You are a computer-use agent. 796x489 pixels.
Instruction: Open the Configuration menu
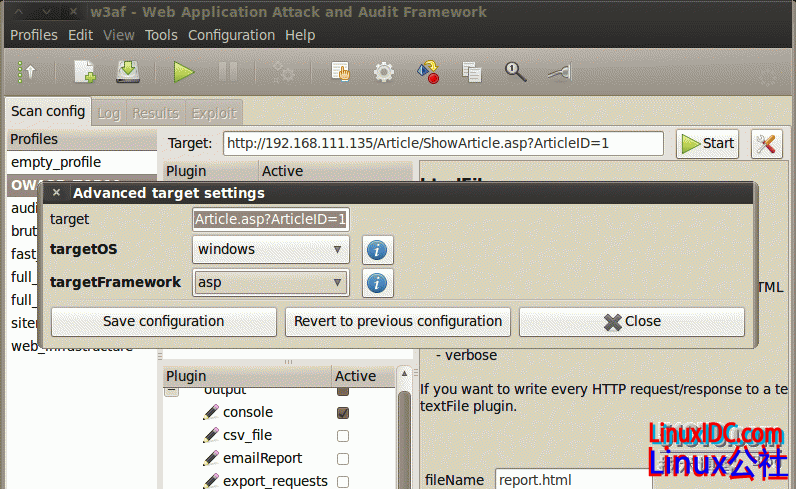(x=231, y=35)
